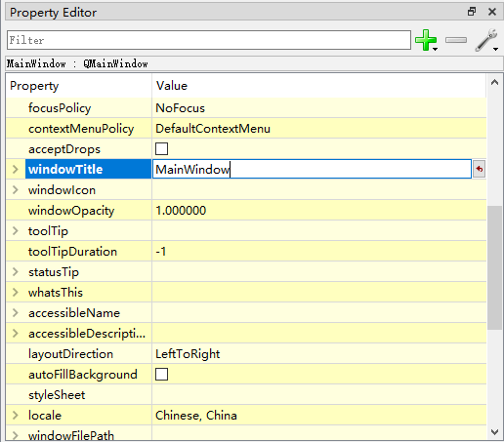Toggle the acceptDrops checkbox
504x442 pixels.
tap(161, 149)
